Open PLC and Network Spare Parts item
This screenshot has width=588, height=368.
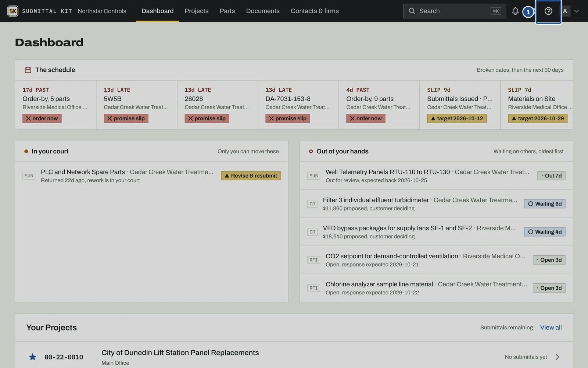tap(83, 172)
